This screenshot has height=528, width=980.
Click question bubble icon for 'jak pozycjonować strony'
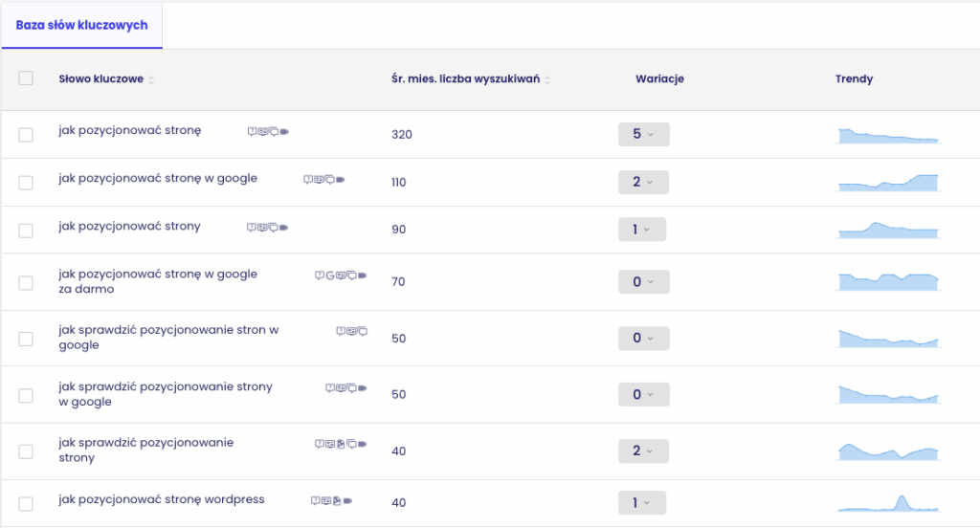pos(251,228)
